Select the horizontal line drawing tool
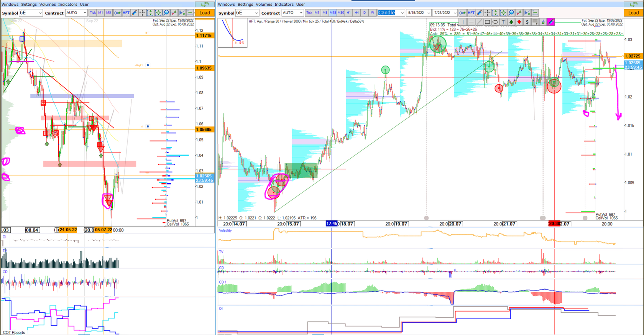 pyautogui.click(x=471, y=22)
